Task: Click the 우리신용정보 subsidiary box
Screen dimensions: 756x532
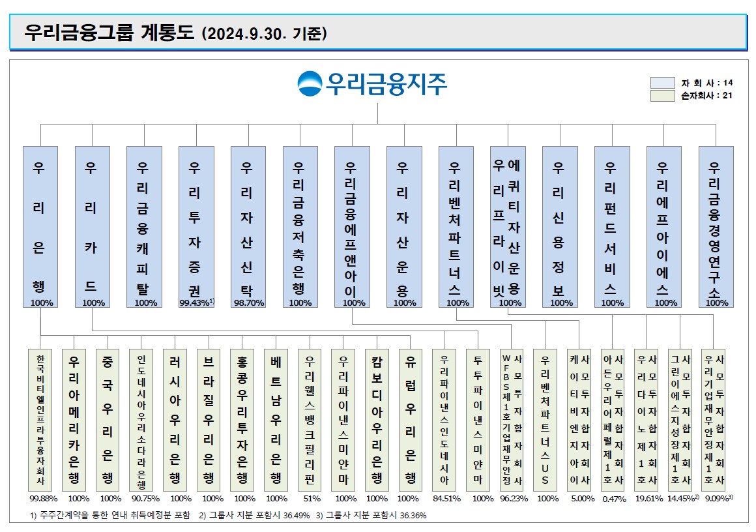Action: click(x=560, y=227)
